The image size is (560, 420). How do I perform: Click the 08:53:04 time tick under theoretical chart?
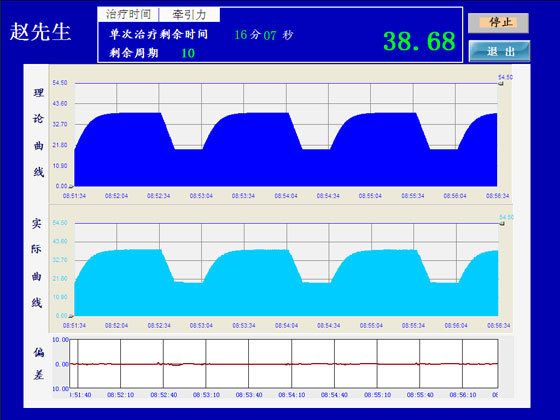click(201, 196)
